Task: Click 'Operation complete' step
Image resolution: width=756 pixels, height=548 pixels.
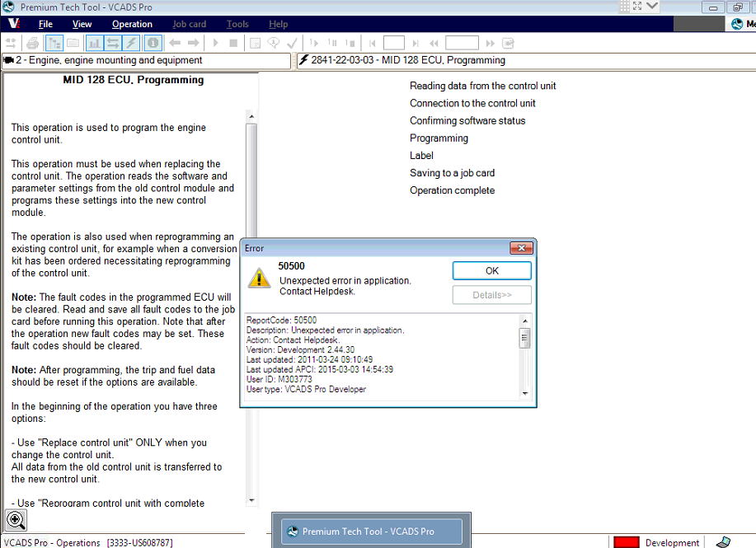Action: click(453, 190)
